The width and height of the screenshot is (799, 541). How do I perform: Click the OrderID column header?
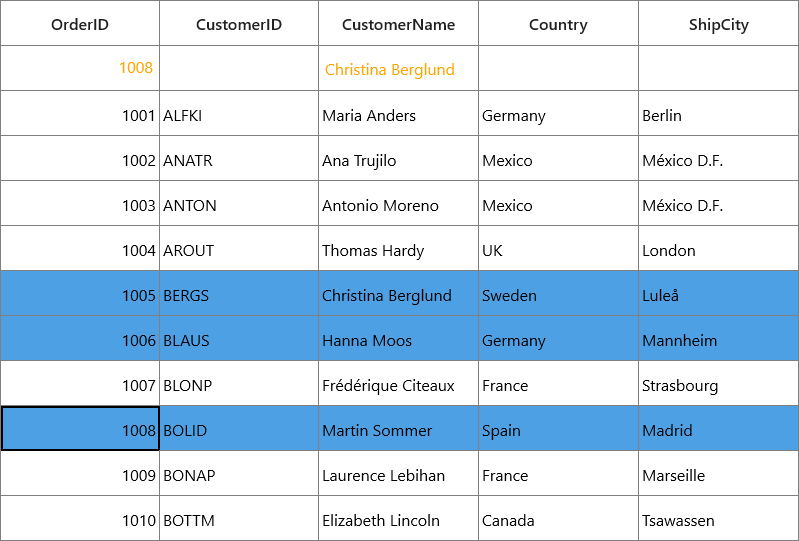coord(80,23)
